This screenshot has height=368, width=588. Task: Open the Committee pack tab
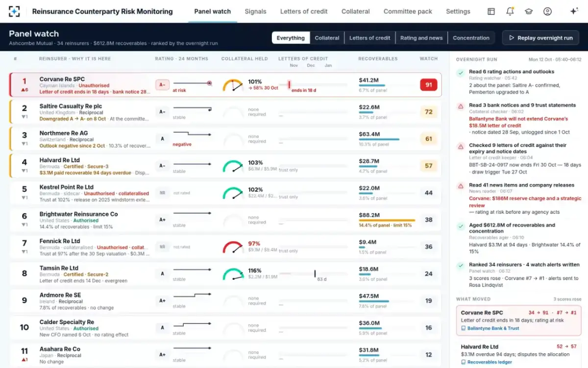click(408, 11)
